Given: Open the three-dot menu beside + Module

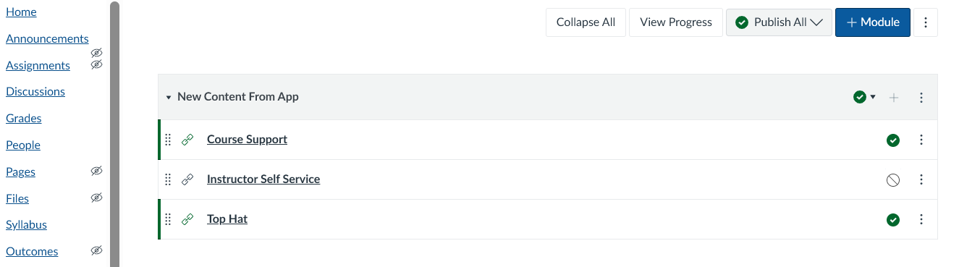Looking at the screenshot, I should click(926, 22).
